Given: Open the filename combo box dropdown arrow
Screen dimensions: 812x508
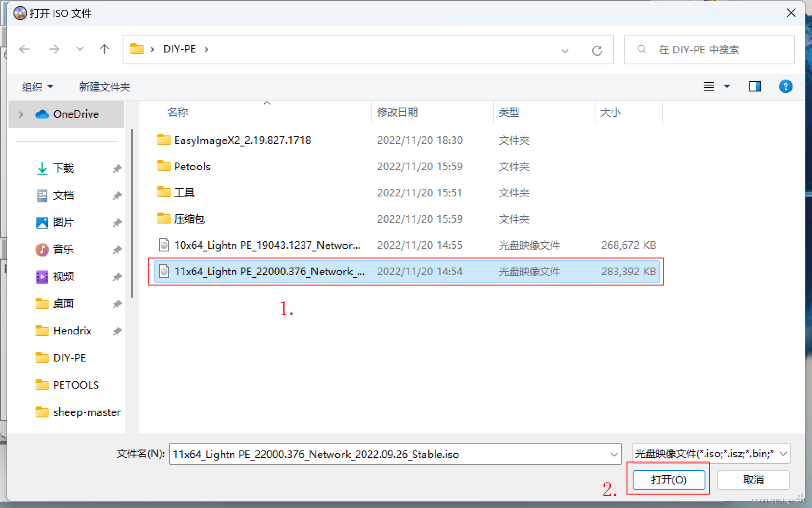Looking at the screenshot, I should pos(614,454).
